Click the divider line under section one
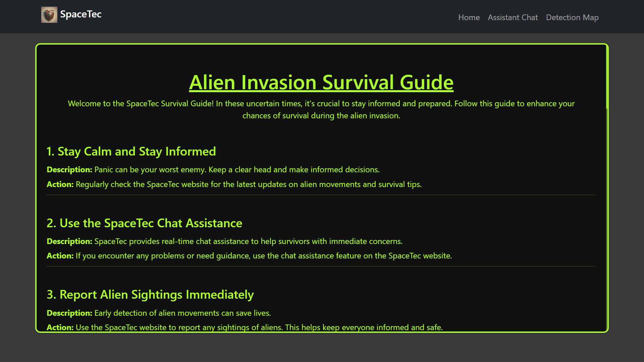This screenshot has width=644, height=362. 321,195
